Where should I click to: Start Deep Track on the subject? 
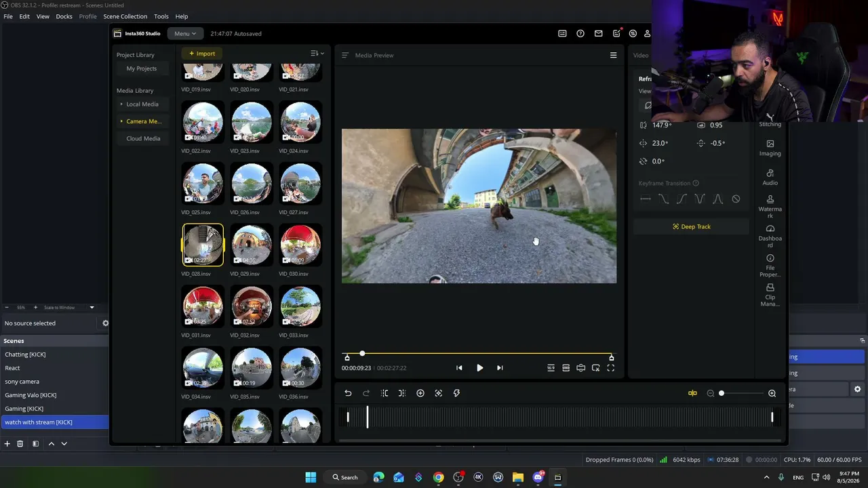click(692, 226)
